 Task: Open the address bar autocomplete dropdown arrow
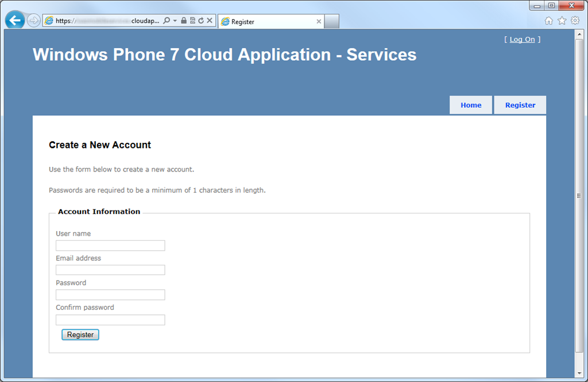(x=175, y=21)
